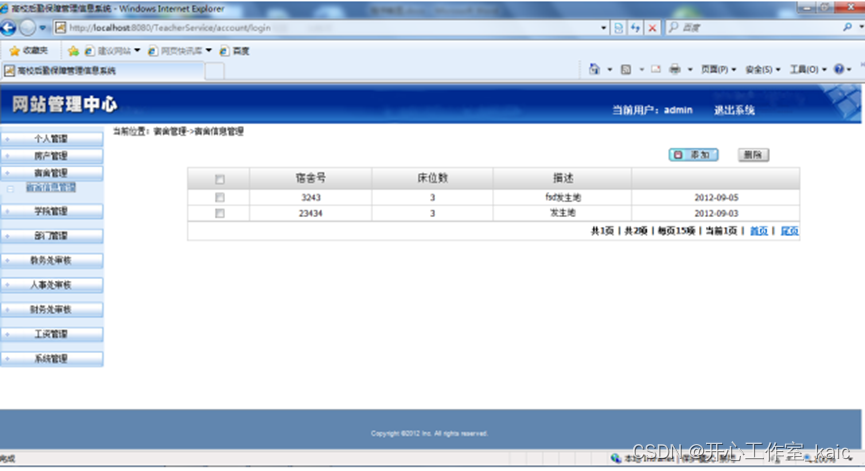Collapse the 宿舍管理 sidebar menu
The image size is (865, 471).
coord(51,173)
